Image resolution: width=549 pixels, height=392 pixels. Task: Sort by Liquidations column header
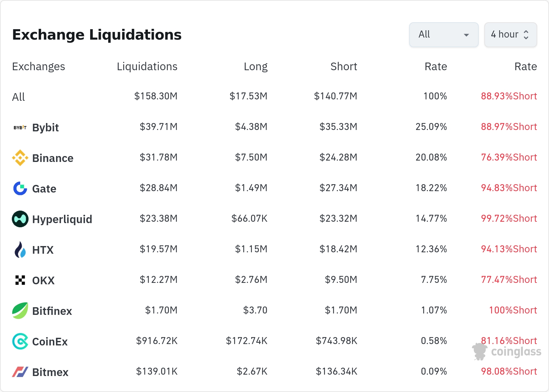pos(147,66)
